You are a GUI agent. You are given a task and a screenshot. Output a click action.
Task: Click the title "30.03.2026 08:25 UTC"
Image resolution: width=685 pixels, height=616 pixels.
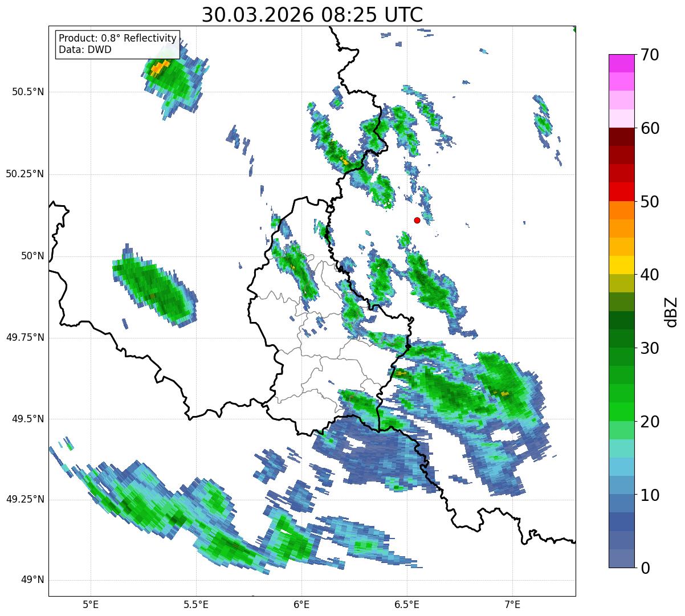point(312,14)
